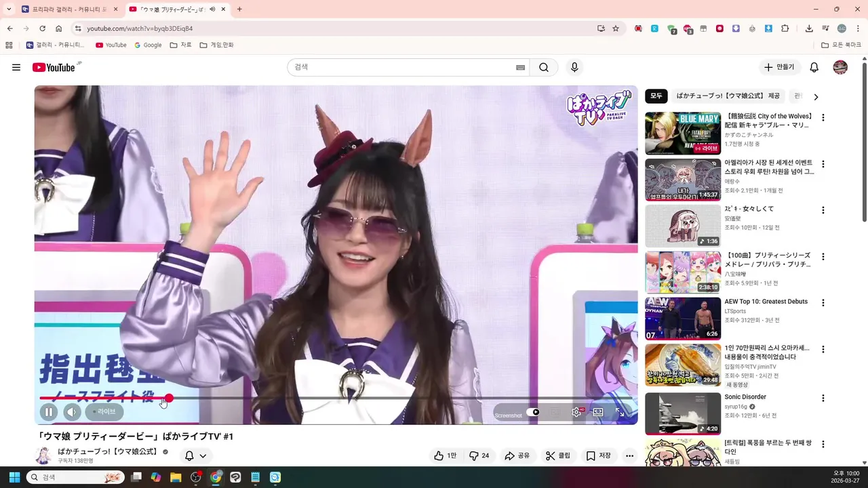Screen dimensions: 868x488
Task: Open the Chrome three-dot menu
Action: (858, 28)
